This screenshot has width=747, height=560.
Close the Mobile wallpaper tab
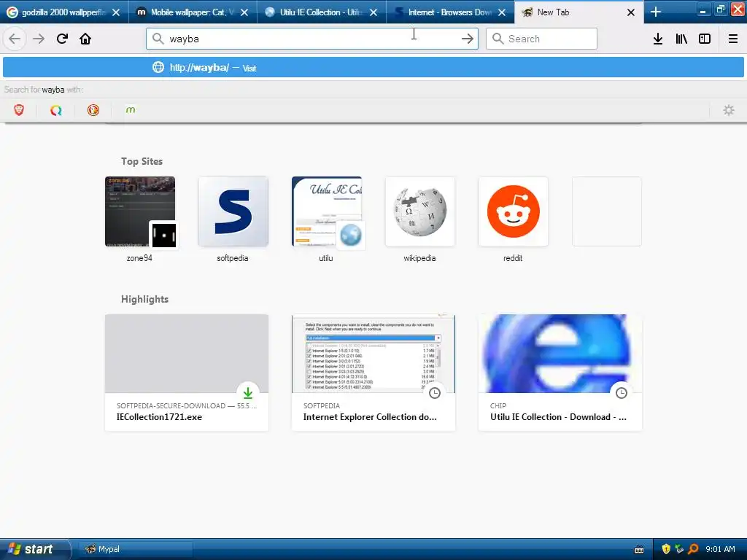pos(244,12)
